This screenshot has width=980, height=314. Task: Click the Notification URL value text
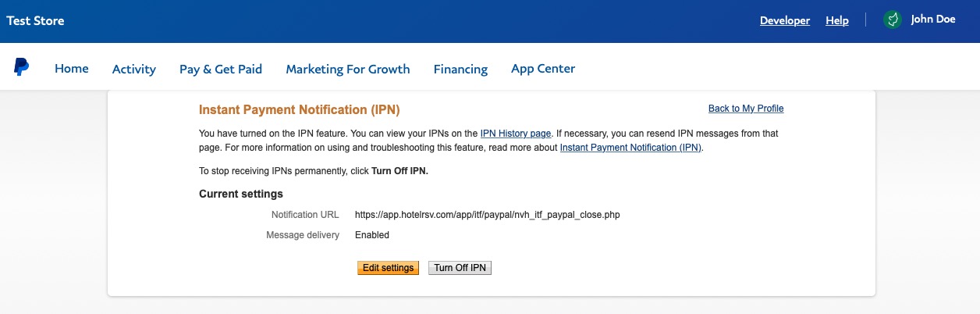pos(487,214)
